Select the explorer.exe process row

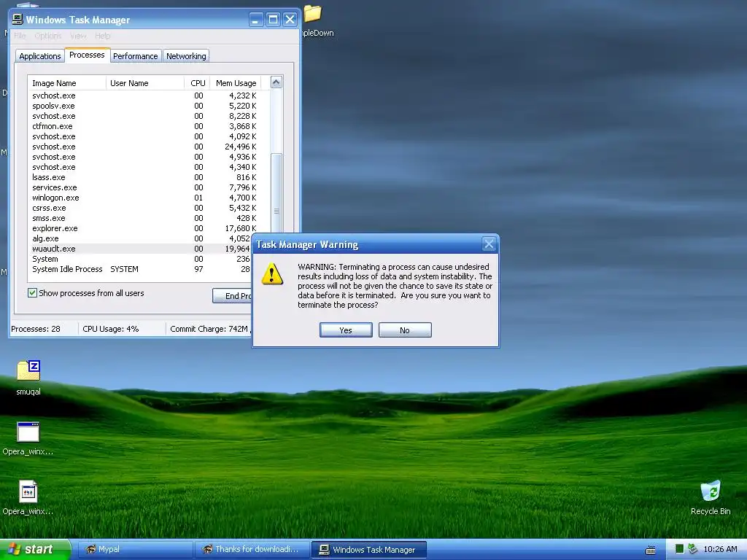coord(144,228)
